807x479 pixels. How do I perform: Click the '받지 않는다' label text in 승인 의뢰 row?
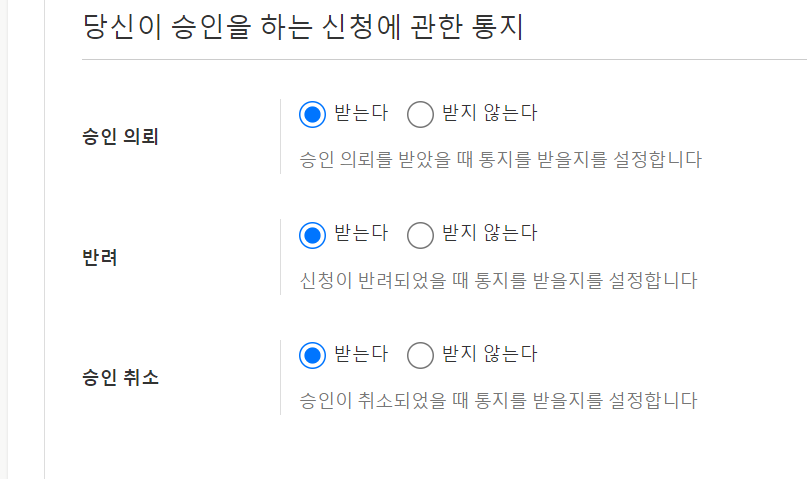click(489, 113)
